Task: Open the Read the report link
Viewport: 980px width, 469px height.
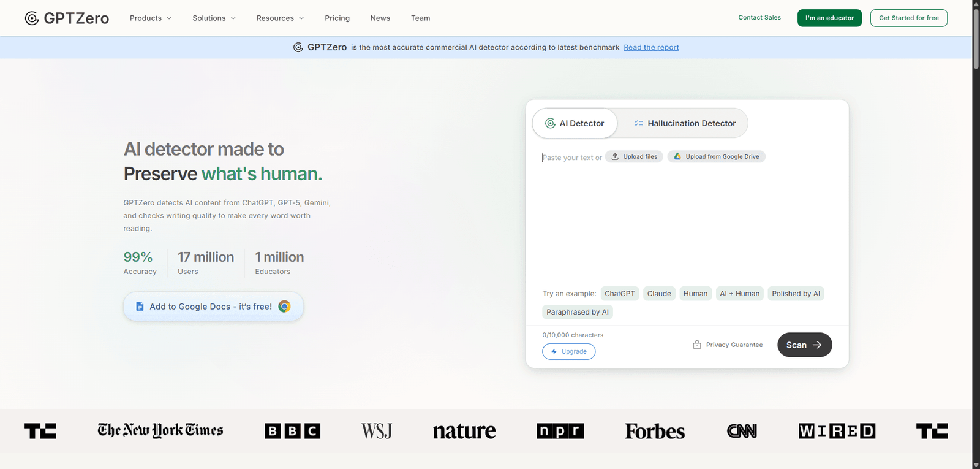Action: (651, 47)
